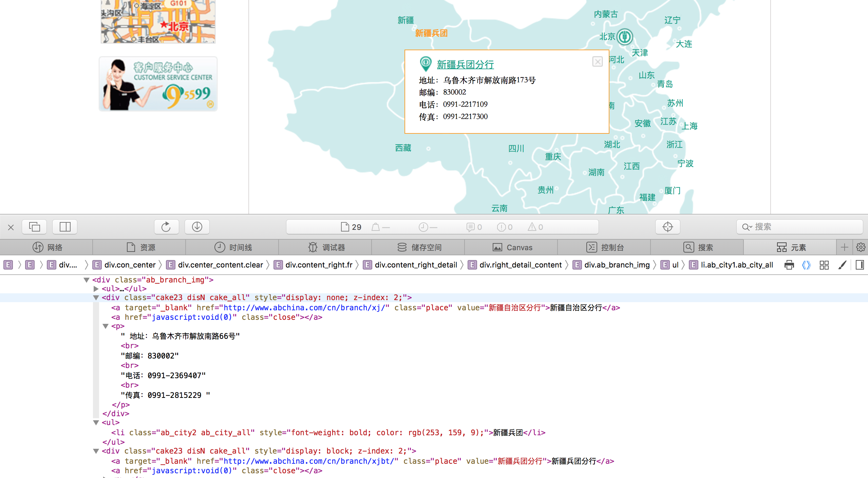The height and width of the screenshot is (478, 868).
Task: Click 上海 on the map
Action: [690, 126]
